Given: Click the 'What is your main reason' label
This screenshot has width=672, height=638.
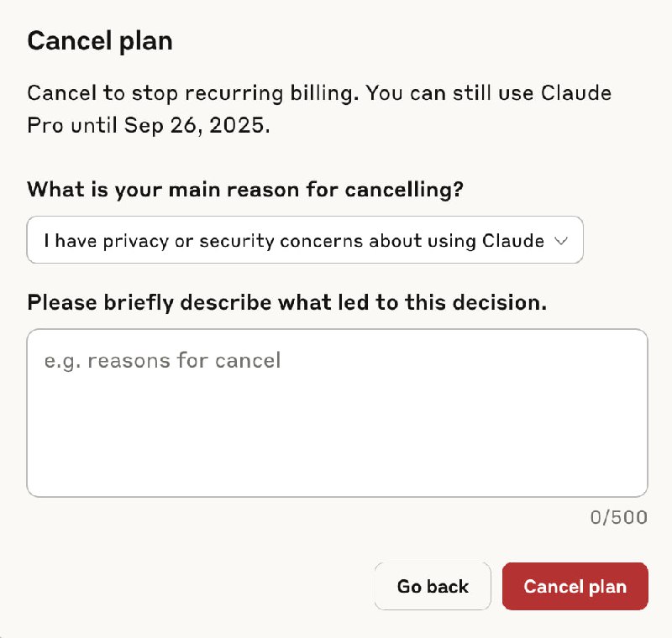Looking at the screenshot, I should point(245,189).
